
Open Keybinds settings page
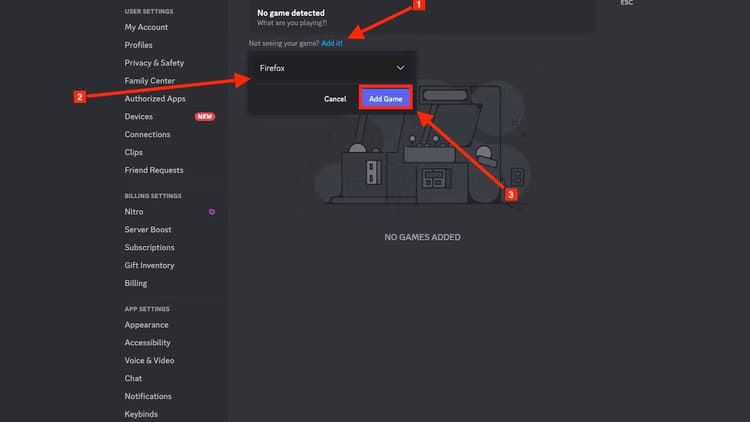click(x=141, y=414)
